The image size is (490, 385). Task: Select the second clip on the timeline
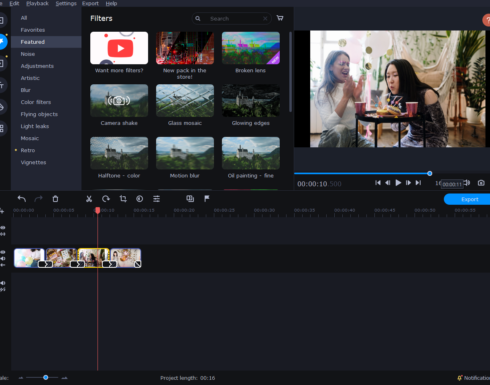click(61, 258)
